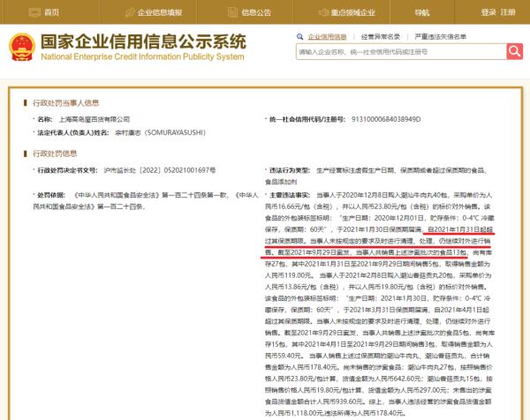Click the 行政处罚当事人信息 section heading
530x420 pixels.
tap(65, 103)
